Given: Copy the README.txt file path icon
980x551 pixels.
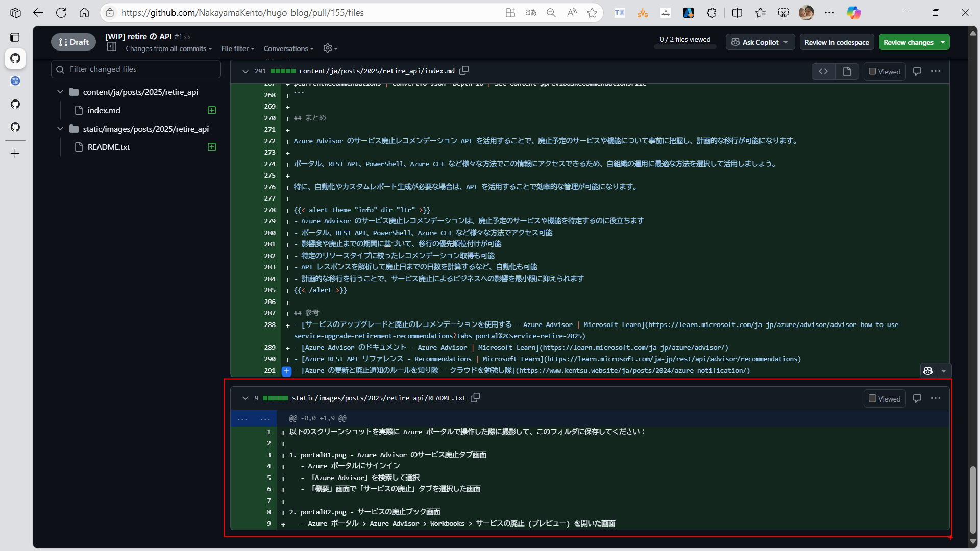Looking at the screenshot, I should point(475,397).
